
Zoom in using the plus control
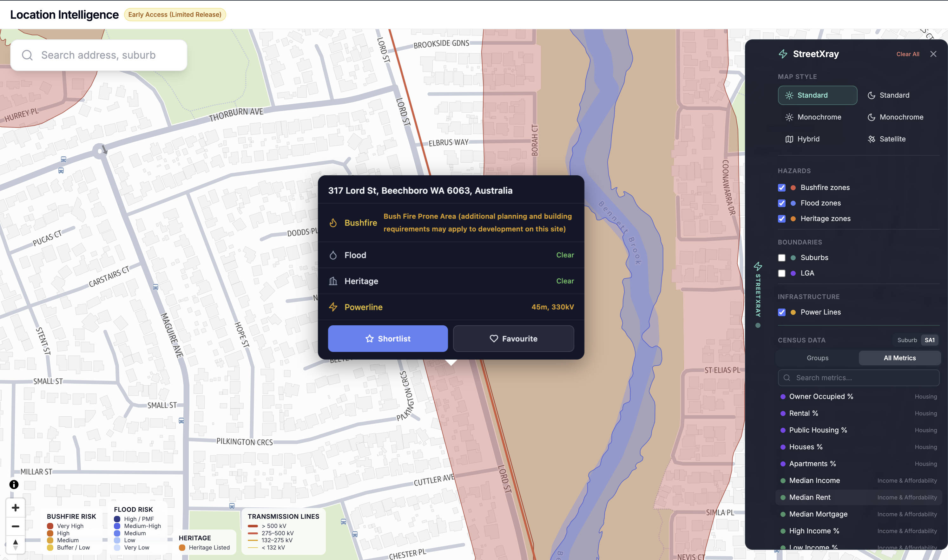pos(15,507)
